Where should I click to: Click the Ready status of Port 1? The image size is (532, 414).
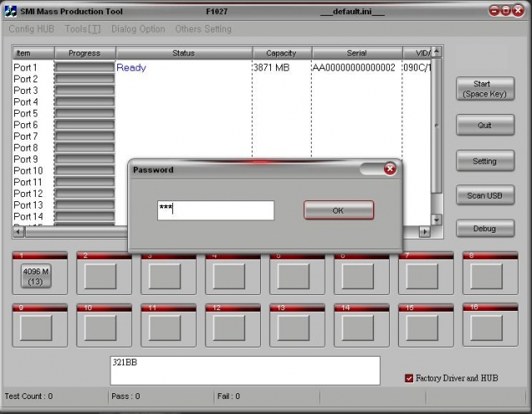(x=131, y=67)
